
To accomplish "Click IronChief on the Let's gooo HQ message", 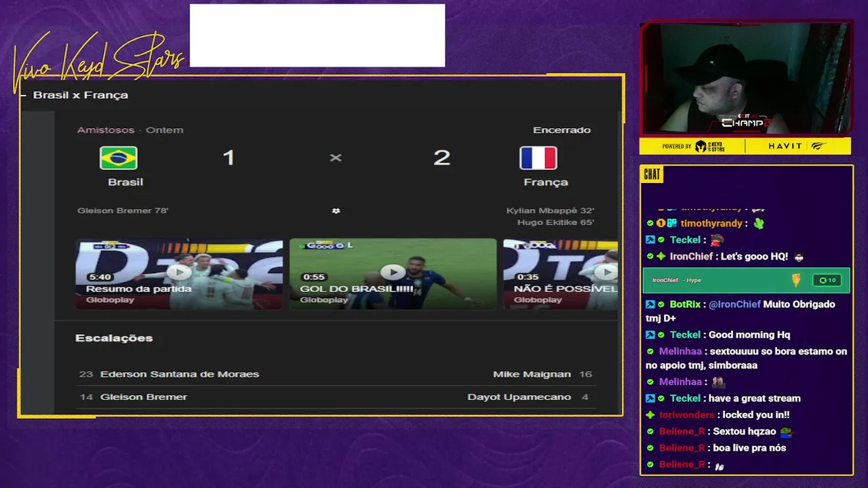I will tap(691, 257).
